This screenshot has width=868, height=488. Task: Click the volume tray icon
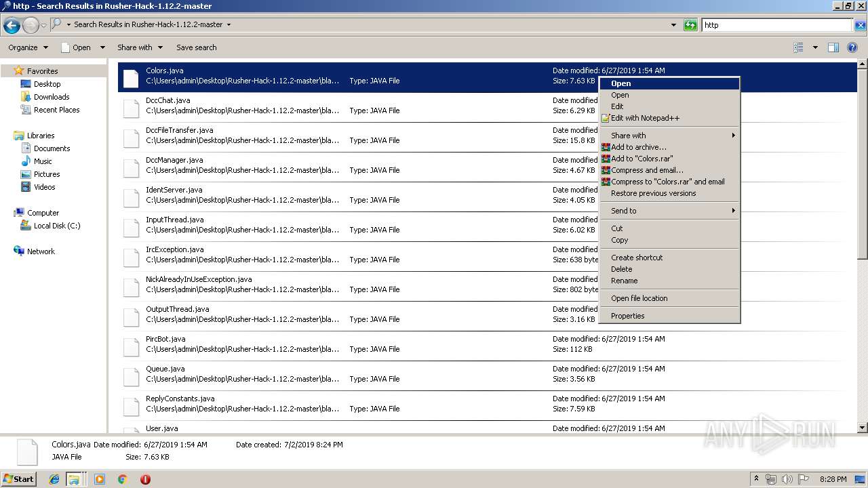788,479
